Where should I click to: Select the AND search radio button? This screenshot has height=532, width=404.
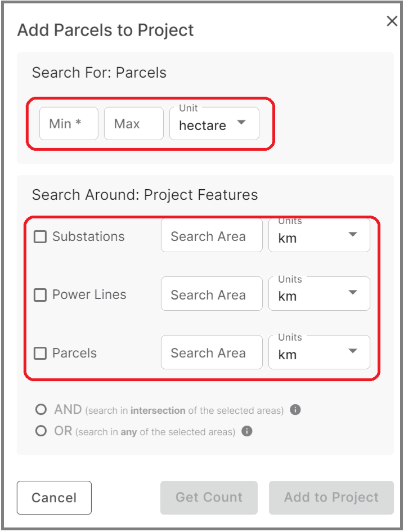40,409
